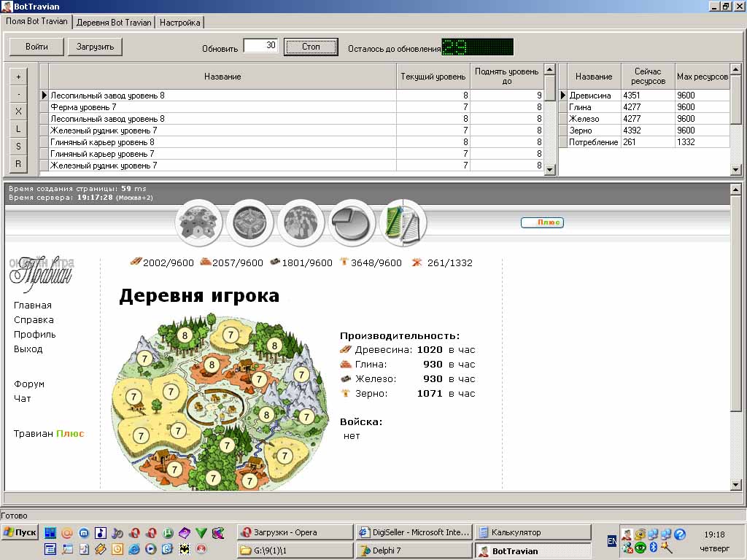Switch to Калькулятор taskbar window
The height and width of the screenshot is (560, 747).
(533, 532)
